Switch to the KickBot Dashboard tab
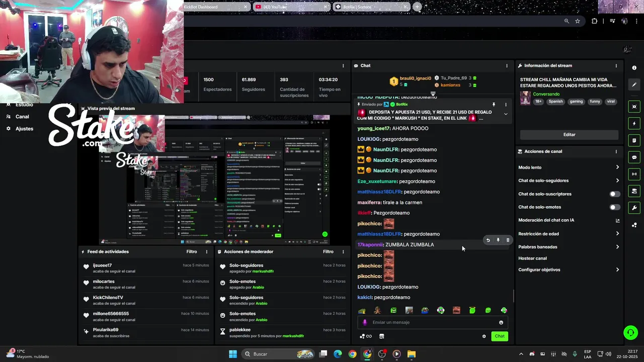 coord(216,7)
